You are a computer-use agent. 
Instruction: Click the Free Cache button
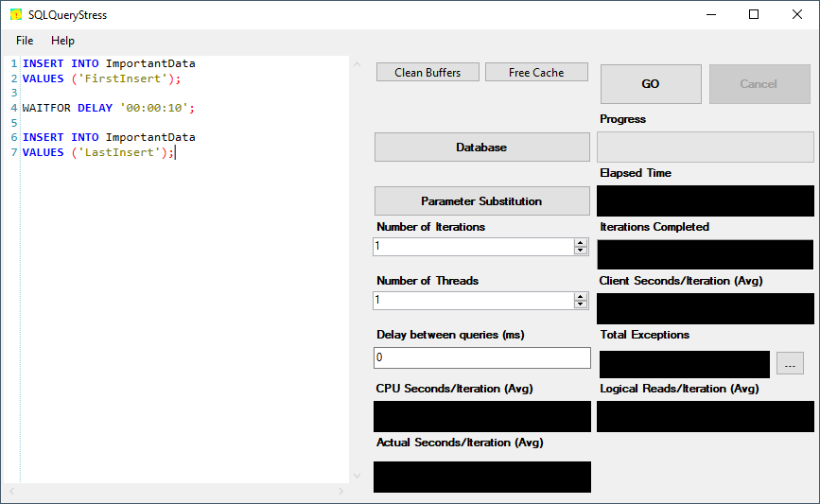[536, 73]
